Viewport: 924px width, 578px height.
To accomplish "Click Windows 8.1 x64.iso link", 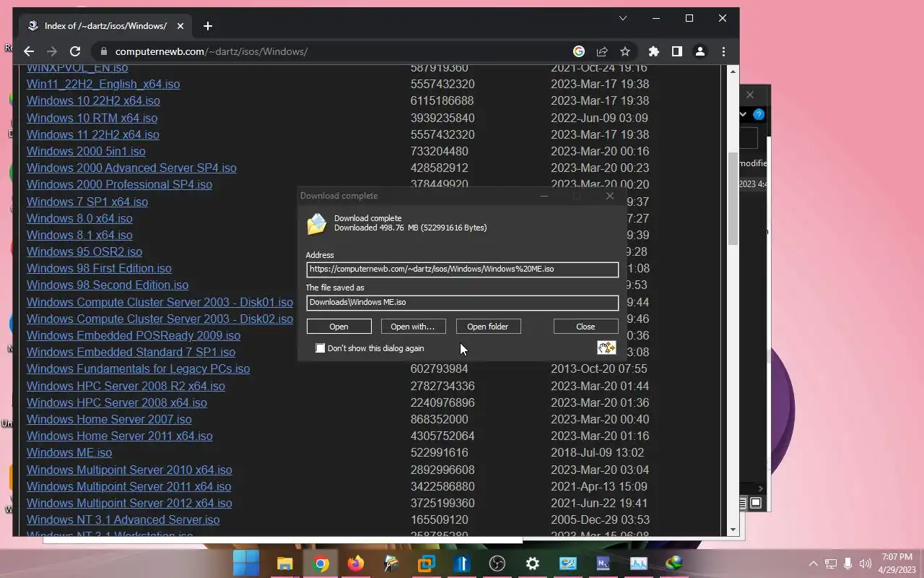I will point(79,235).
